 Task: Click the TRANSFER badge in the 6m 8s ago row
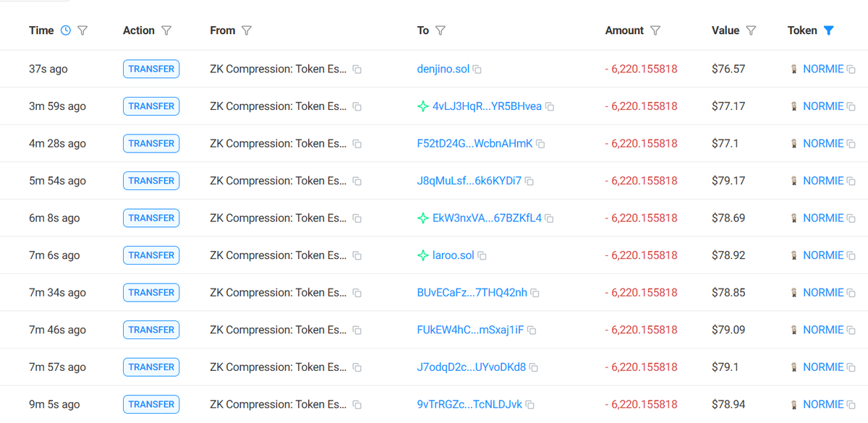pos(151,218)
